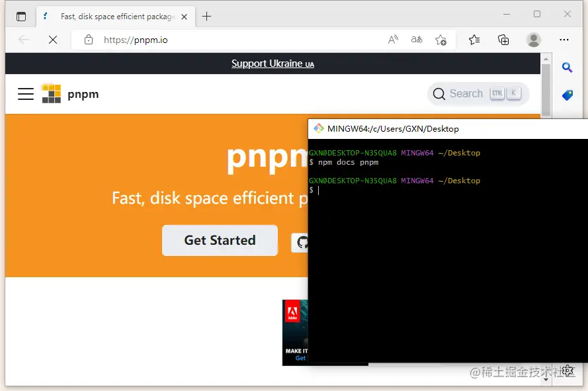Screen dimensions: 588x391
Task: Add this page to favorites
Action: coord(441,40)
